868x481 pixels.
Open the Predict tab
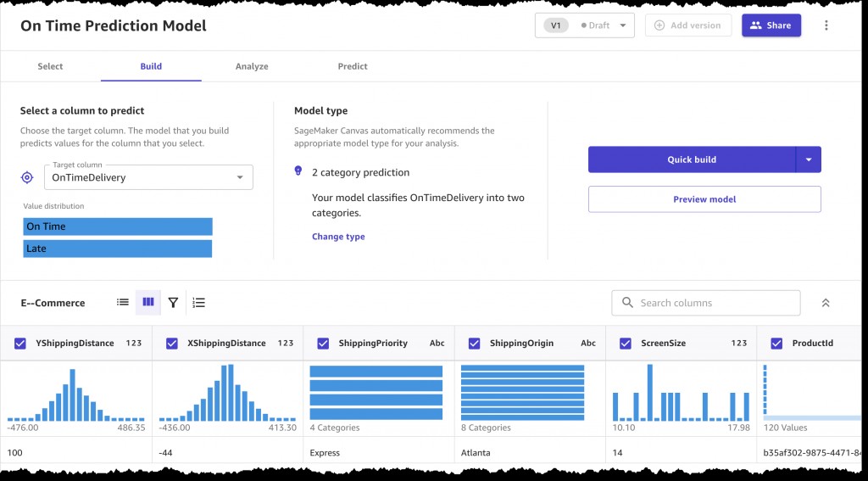[x=353, y=66]
